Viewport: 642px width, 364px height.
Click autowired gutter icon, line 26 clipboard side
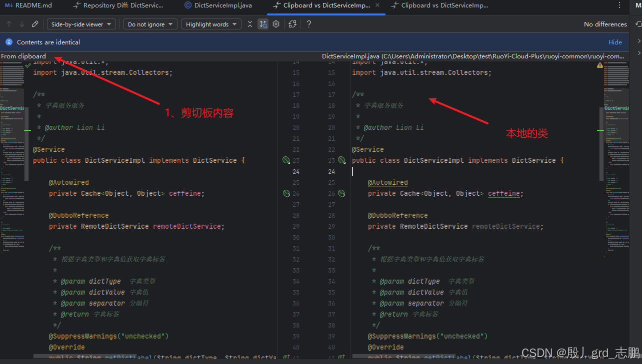(x=286, y=193)
